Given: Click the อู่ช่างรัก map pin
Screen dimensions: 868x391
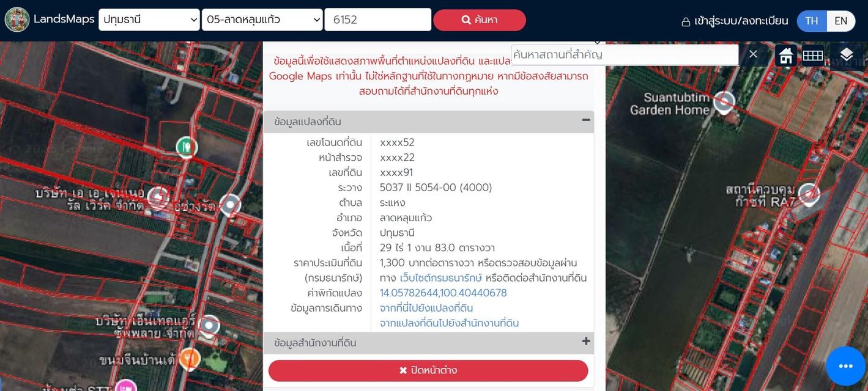Looking at the screenshot, I should (x=230, y=205).
